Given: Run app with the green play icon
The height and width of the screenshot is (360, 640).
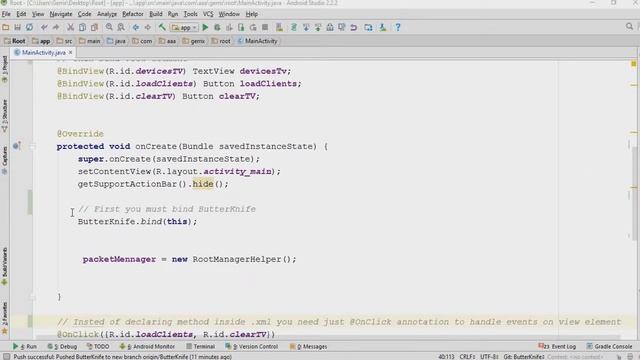Looking at the screenshot, I should pos(205,27).
